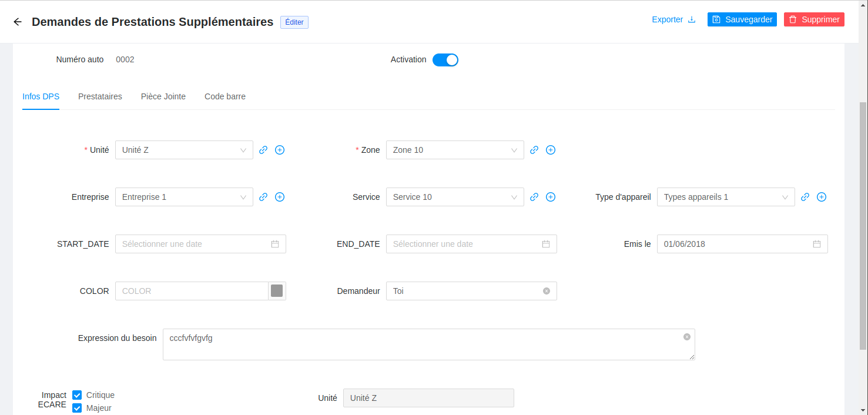Clear the Expression du besoin text
Image resolution: width=868 pixels, height=415 pixels.
coord(687,337)
